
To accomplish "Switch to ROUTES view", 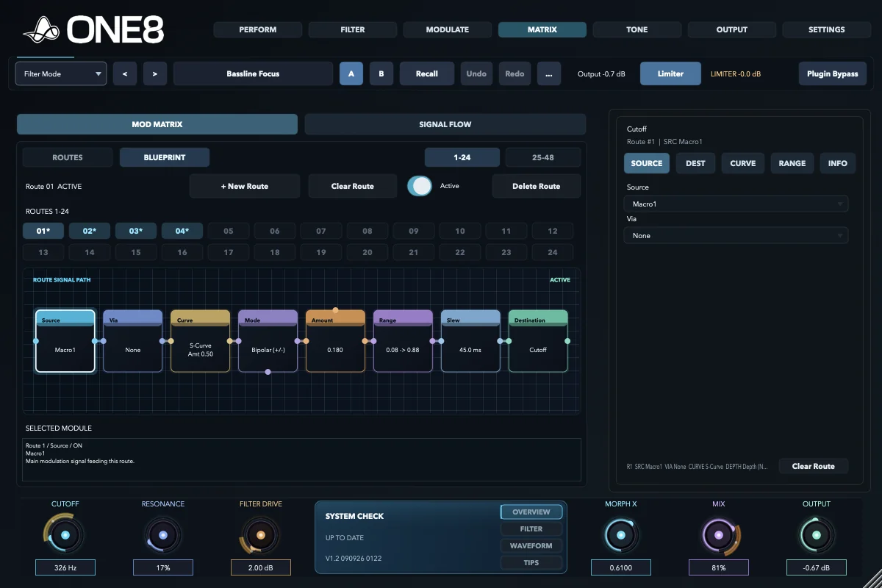I will click(x=68, y=157).
